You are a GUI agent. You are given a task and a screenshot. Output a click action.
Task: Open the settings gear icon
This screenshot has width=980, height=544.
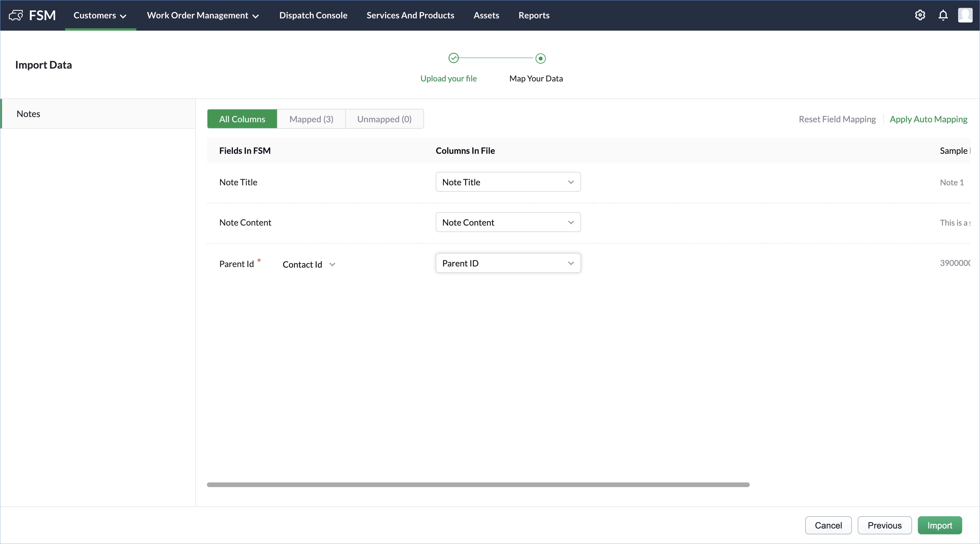tap(920, 15)
